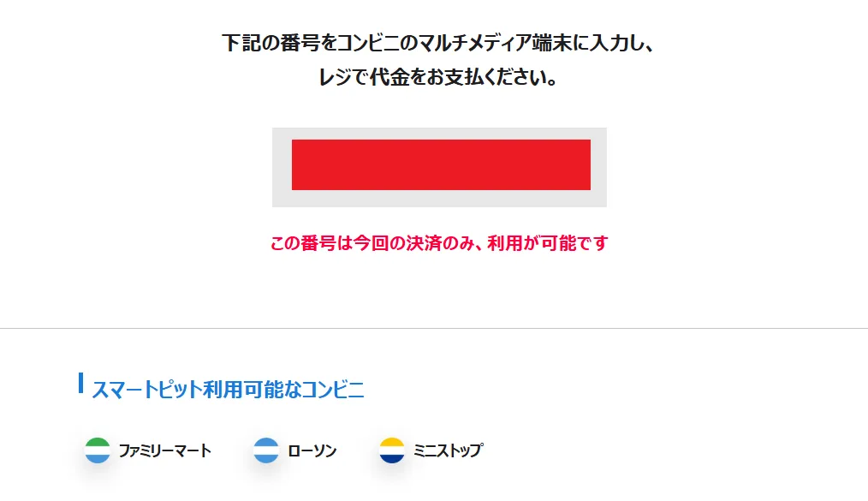Select the ローソン store name

point(312,450)
